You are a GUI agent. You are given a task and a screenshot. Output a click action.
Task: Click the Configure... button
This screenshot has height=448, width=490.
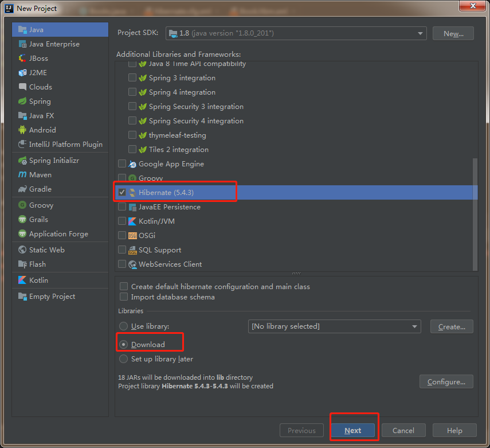click(446, 381)
